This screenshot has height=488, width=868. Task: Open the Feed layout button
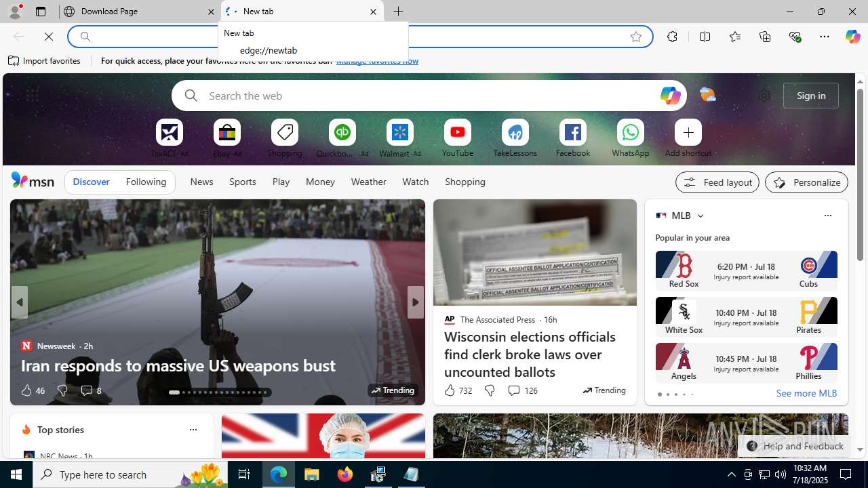717,182
